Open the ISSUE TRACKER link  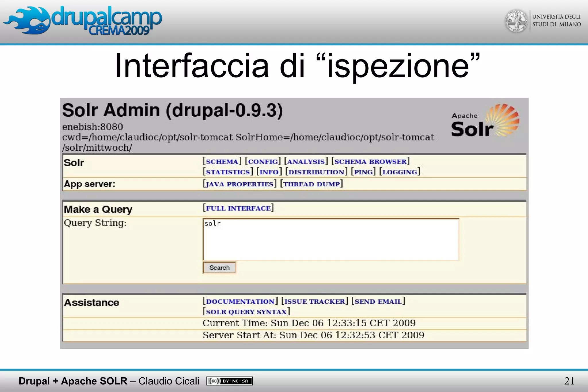click(x=314, y=302)
